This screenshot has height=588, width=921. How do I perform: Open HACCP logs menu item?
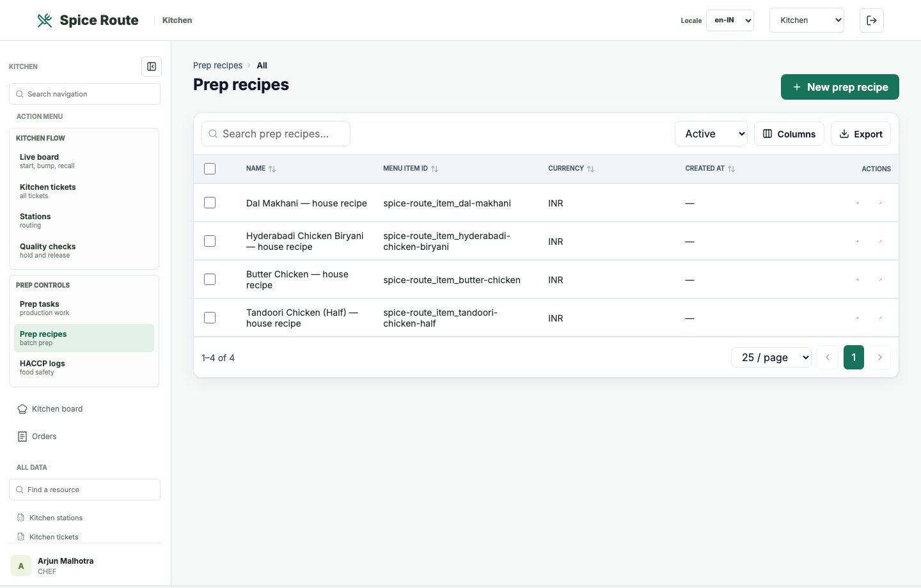84,367
